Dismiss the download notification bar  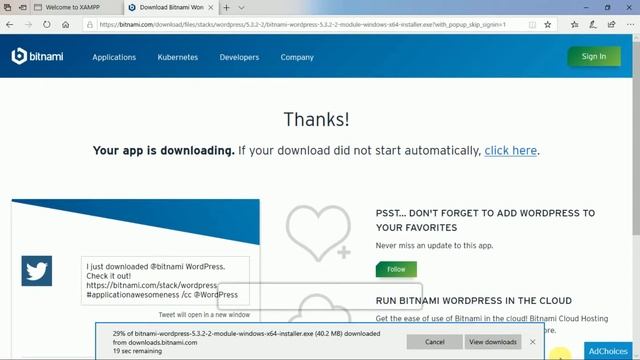532,342
